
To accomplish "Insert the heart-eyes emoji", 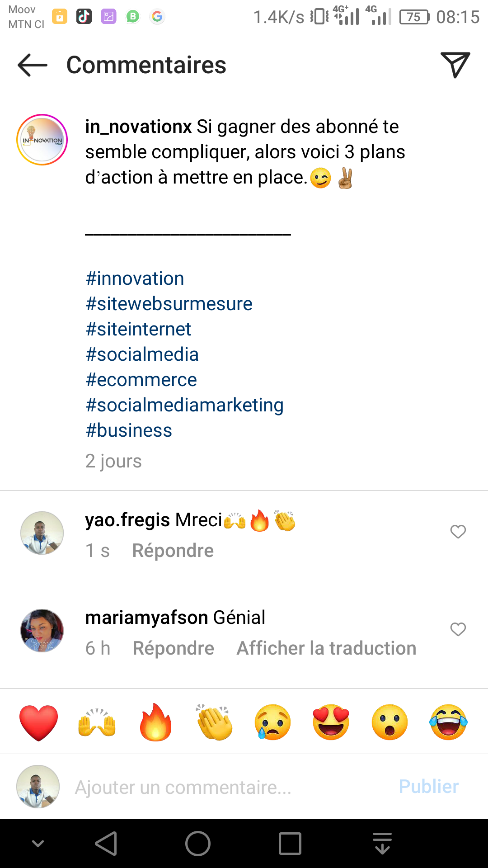I will coord(331,722).
